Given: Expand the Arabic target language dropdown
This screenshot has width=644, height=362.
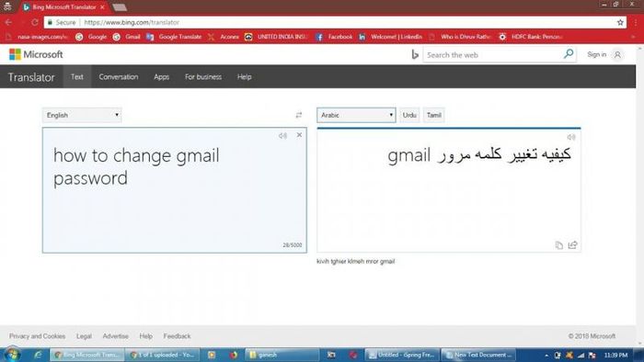Looking at the screenshot, I should point(356,115).
